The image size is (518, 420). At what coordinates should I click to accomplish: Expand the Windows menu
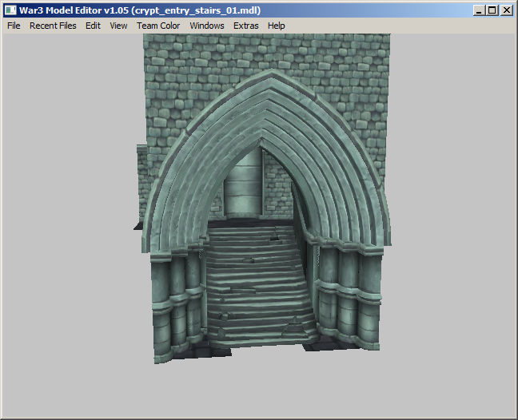[207, 26]
